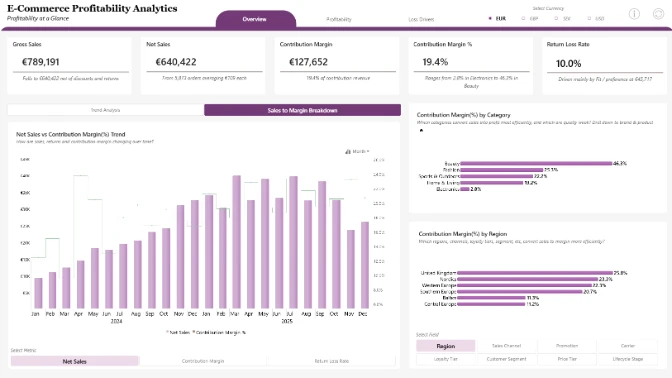
Task: Click the January 2024 net sales bar
Action: tap(38, 293)
